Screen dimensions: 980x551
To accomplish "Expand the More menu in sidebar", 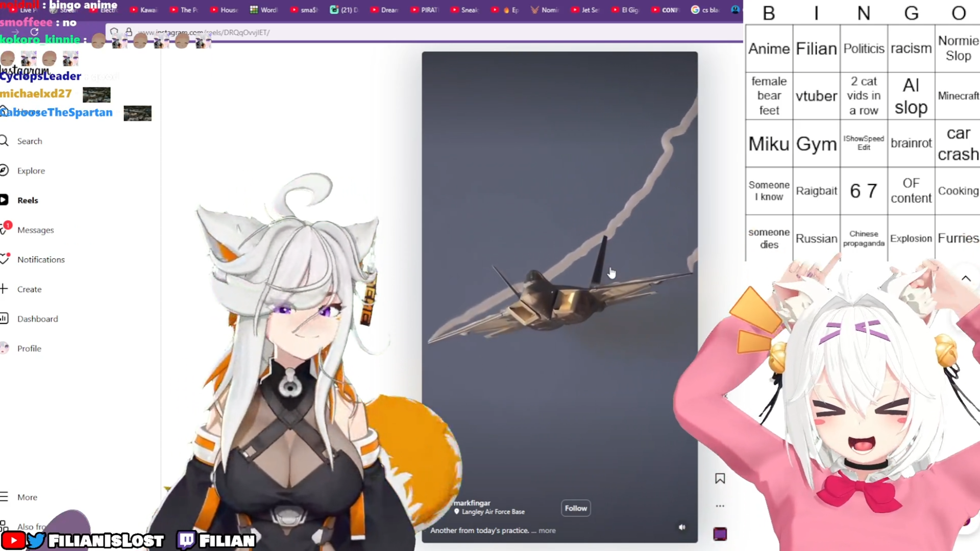I will coord(27,497).
